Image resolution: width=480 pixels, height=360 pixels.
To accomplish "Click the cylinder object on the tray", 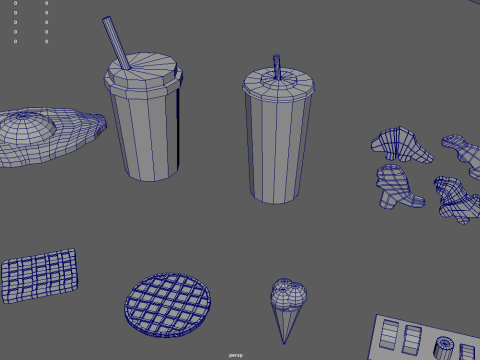I will pyautogui.click(x=443, y=348).
